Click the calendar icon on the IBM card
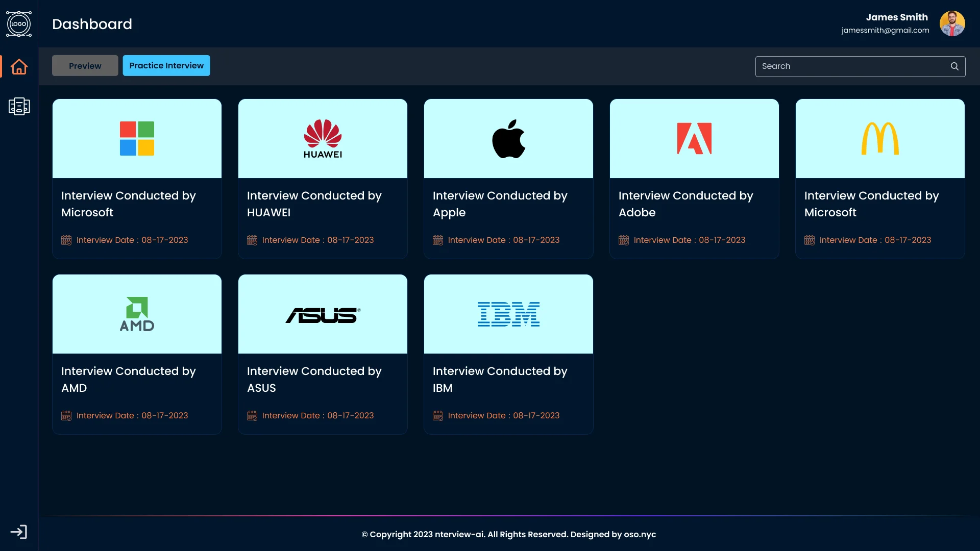The height and width of the screenshot is (551, 980). (438, 416)
